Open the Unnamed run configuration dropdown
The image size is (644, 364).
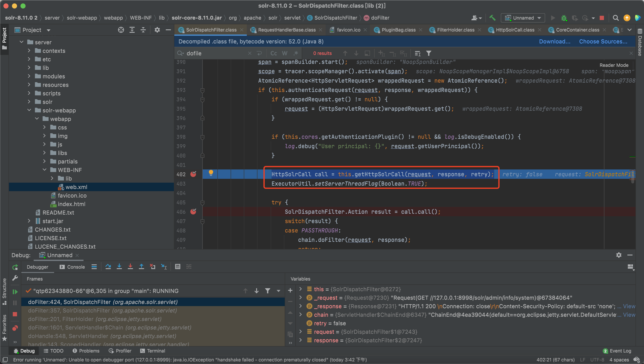[x=523, y=18]
